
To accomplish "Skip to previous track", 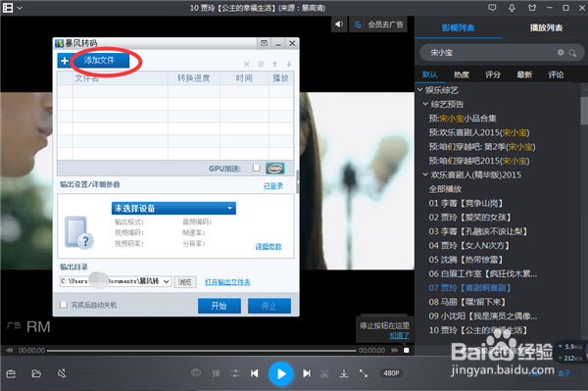I will point(255,373).
